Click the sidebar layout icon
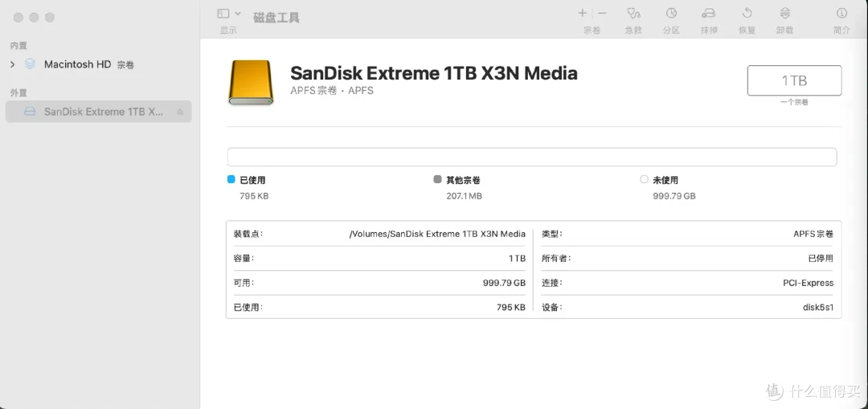The image size is (868, 409). 223,14
